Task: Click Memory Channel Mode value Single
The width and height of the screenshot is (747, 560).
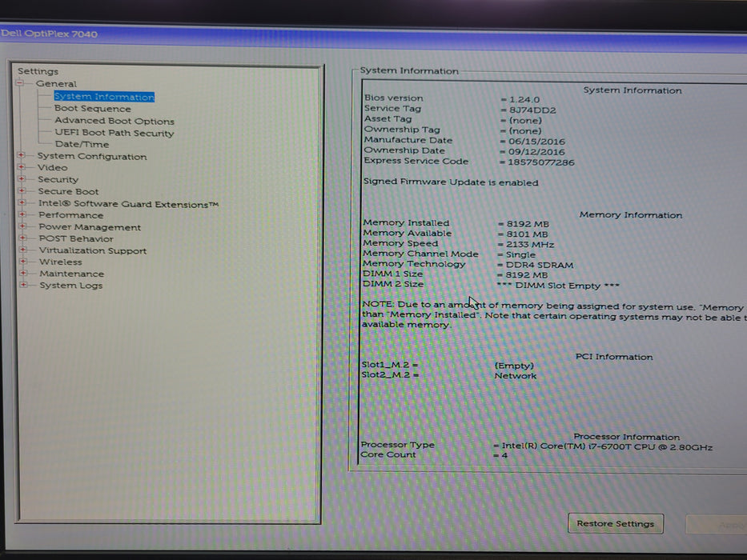Action: pos(520,254)
